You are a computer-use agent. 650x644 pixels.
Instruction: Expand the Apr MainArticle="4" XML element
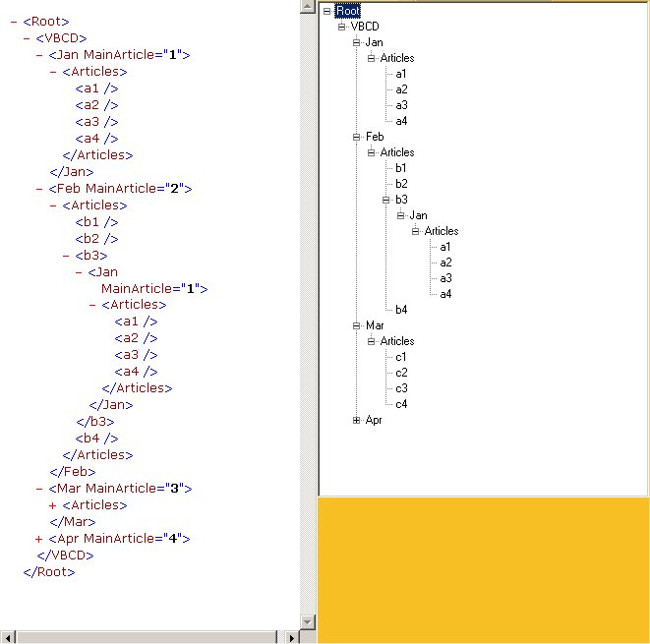pyautogui.click(x=38, y=539)
